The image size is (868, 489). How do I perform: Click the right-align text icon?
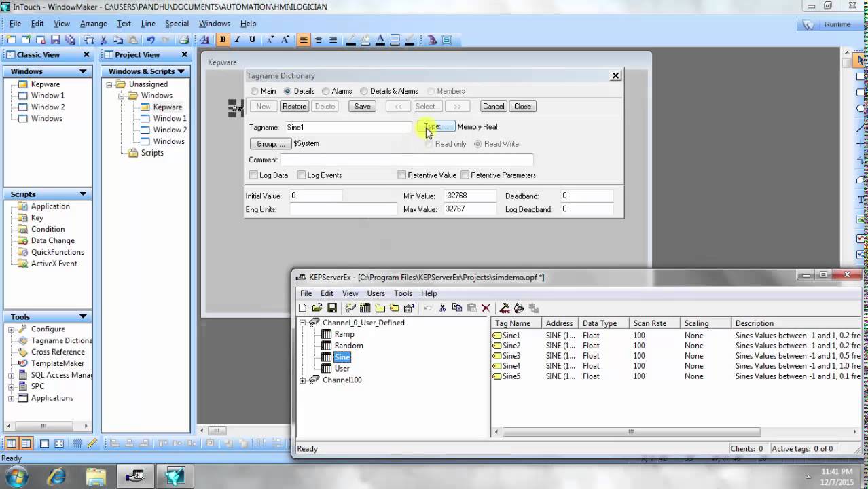click(333, 40)
